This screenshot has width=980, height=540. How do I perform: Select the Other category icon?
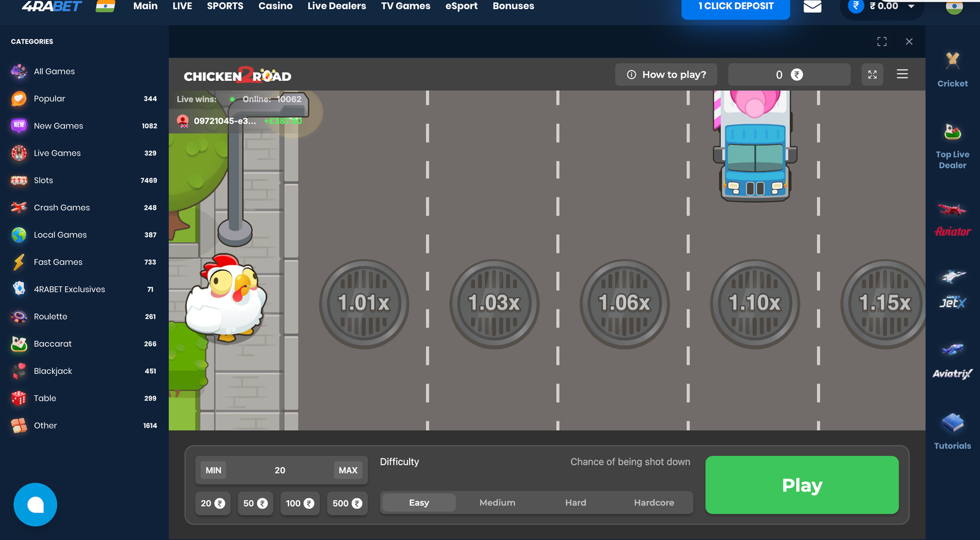(19, 425)
